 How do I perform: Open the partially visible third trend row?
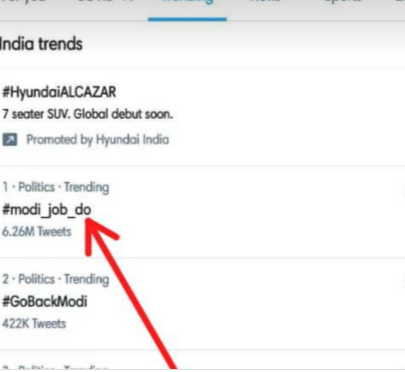click(202, 363)
